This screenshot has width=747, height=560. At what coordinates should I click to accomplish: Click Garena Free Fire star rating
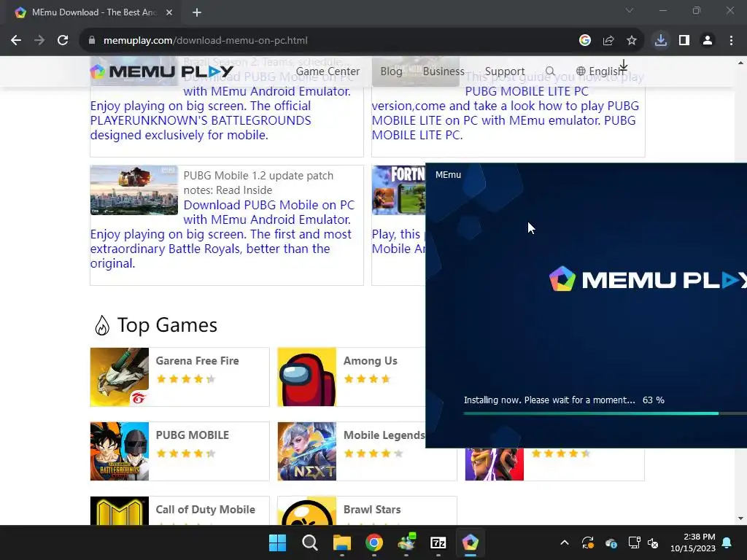pyautogui.click(x=186, y=379)
